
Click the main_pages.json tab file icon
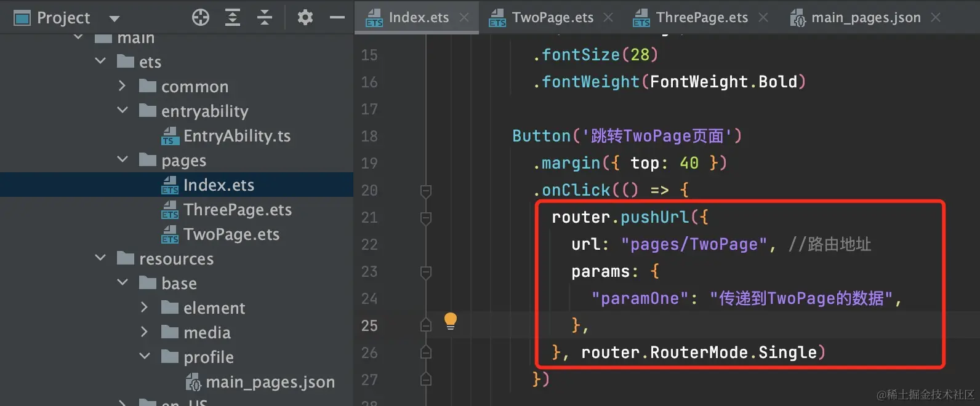[798, 18]
